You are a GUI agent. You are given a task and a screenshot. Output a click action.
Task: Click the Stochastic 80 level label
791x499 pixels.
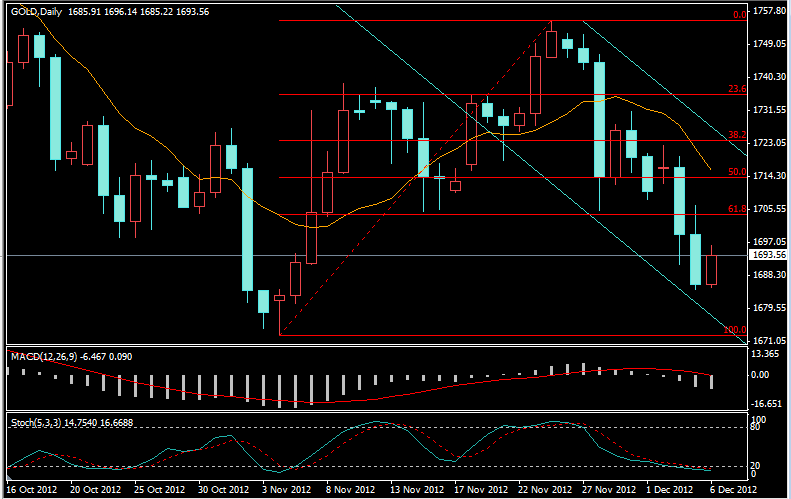click(x=755, y=427)
